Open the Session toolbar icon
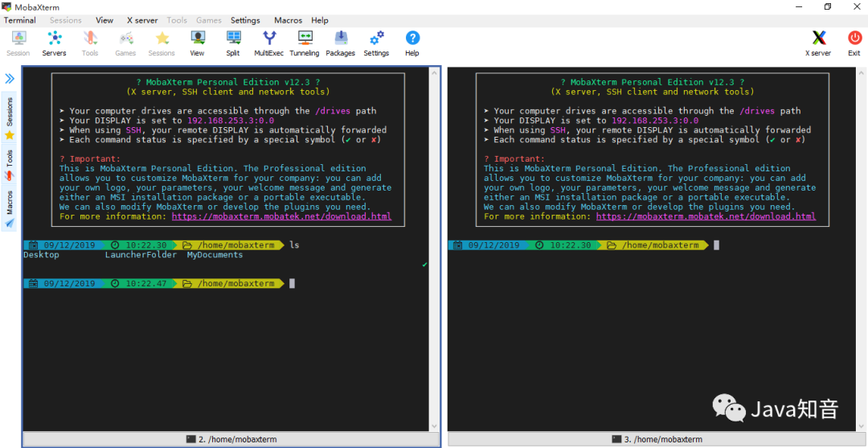Viewport: 868px width, 448px height. coord(18,43)
